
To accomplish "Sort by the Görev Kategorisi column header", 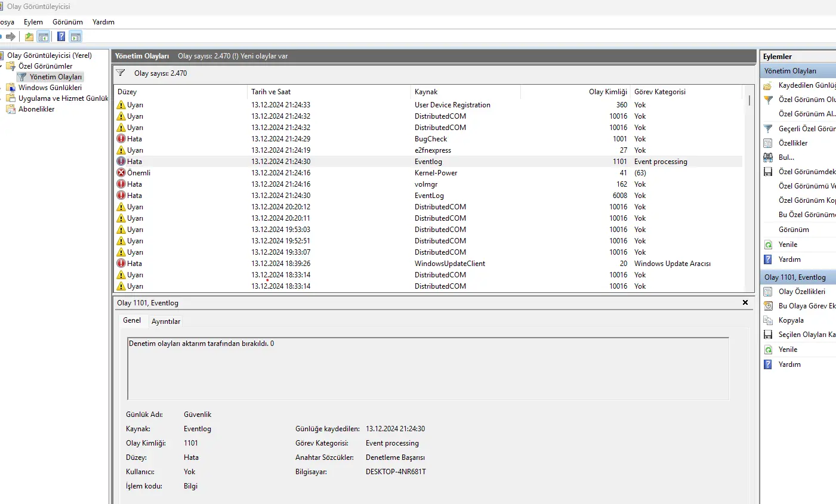I will [x=686, y=92].
